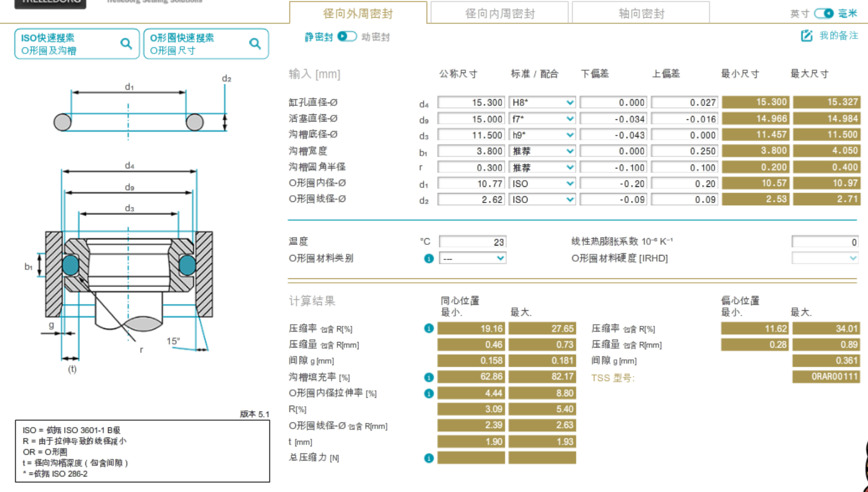Click info icon beside O形圈材料类别
Image resolution: width=868 pixels, height=492 pixels.
pyautogui.click(x=429, y=258)
